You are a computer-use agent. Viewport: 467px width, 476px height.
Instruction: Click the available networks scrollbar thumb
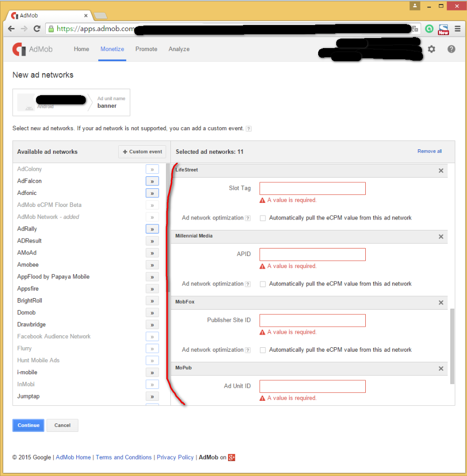point(168,227)
